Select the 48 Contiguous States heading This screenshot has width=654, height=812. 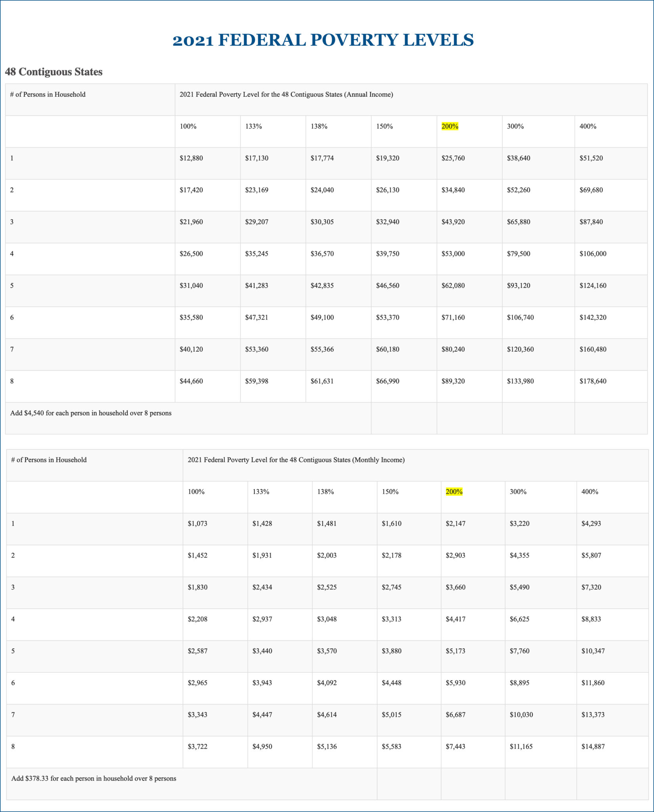pos(54,72)
